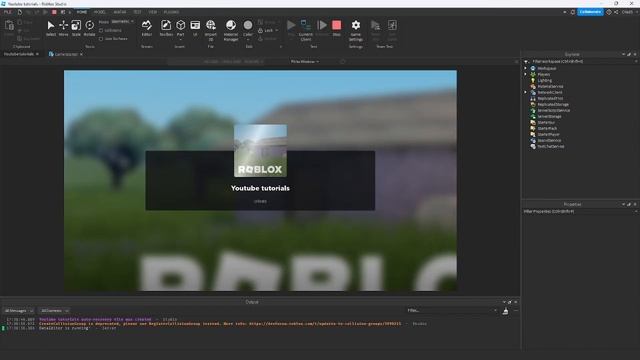
Task: Open the Part dropdown arrow
Action: point(180,40)
